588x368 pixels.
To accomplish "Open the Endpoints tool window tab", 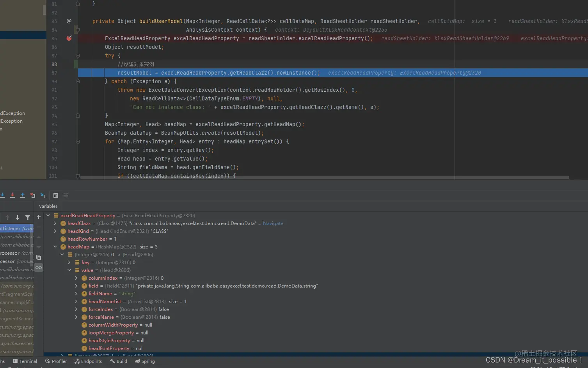I will point(88,361).
